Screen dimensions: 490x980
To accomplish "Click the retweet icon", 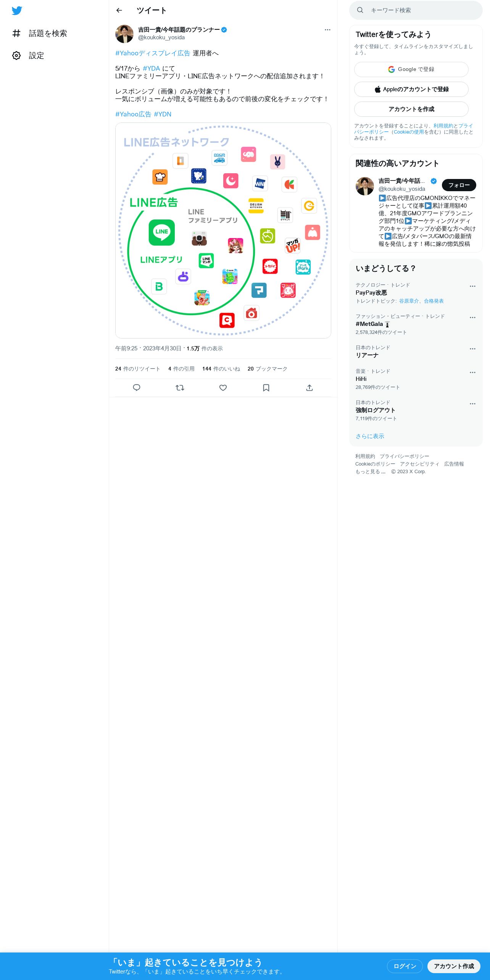I will (x=180, y=388).
